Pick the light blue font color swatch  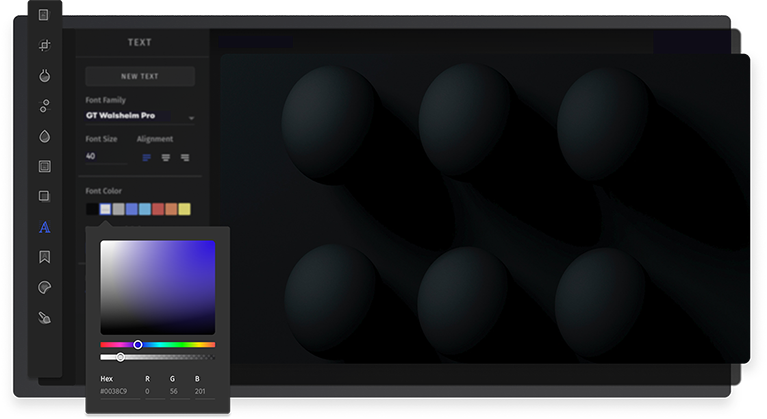[x=145, y=209]
